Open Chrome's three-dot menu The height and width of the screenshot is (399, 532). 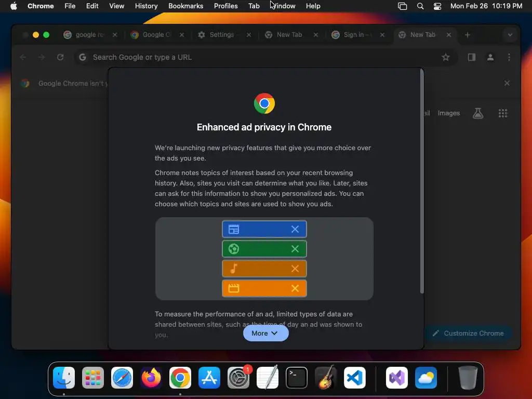coord(509,57)
